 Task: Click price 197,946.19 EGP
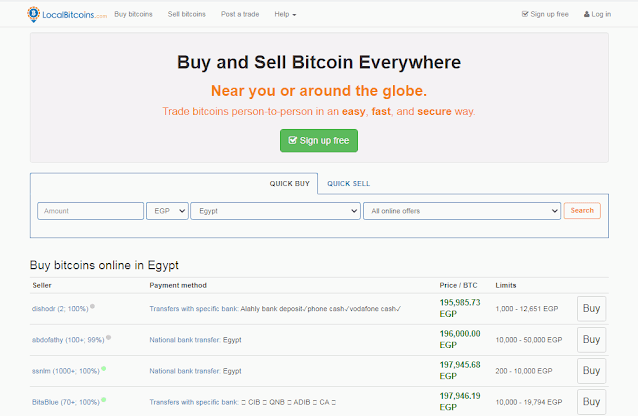460,401
